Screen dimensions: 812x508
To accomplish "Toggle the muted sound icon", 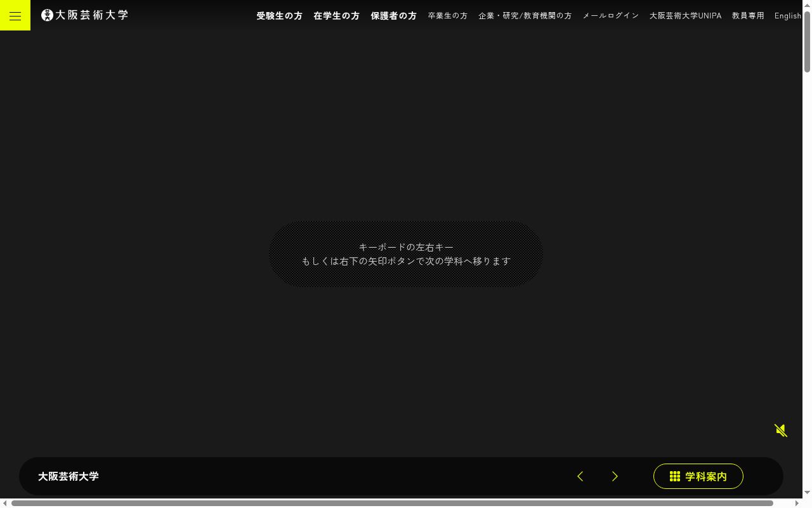I will tap(781, 431).
